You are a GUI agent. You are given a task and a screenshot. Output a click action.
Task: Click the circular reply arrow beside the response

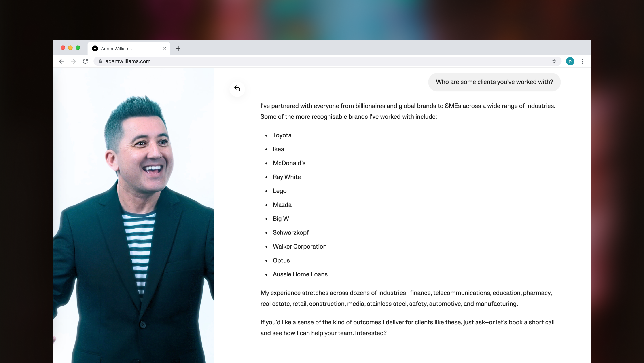click(x=237, y=89)
